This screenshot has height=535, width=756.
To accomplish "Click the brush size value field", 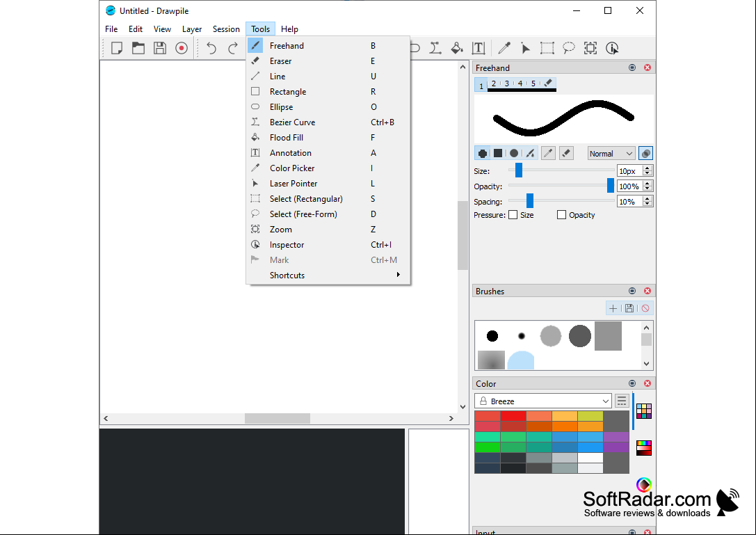I will click(630, 170).
